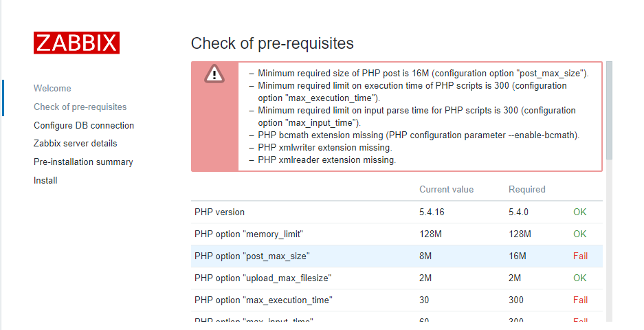Image resolution: width=644 pixels, height=330 pixels.
Task: Click the Fail status for post_max_size
Action: pos(580,256)
